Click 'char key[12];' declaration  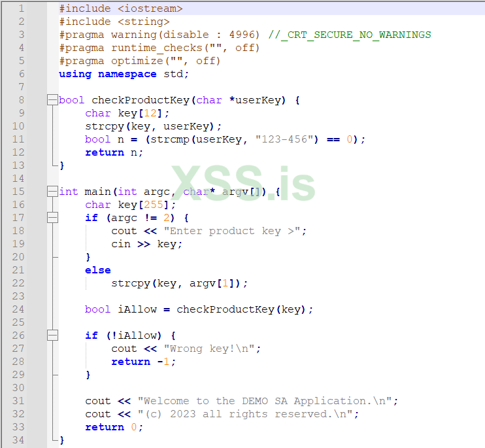click(x=127, y=113)
